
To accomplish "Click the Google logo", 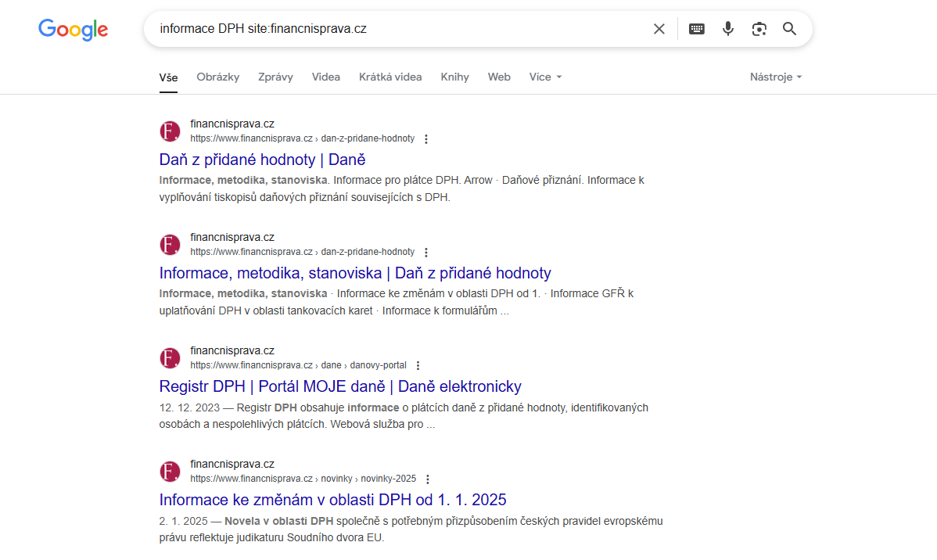I will coord(73,30).
